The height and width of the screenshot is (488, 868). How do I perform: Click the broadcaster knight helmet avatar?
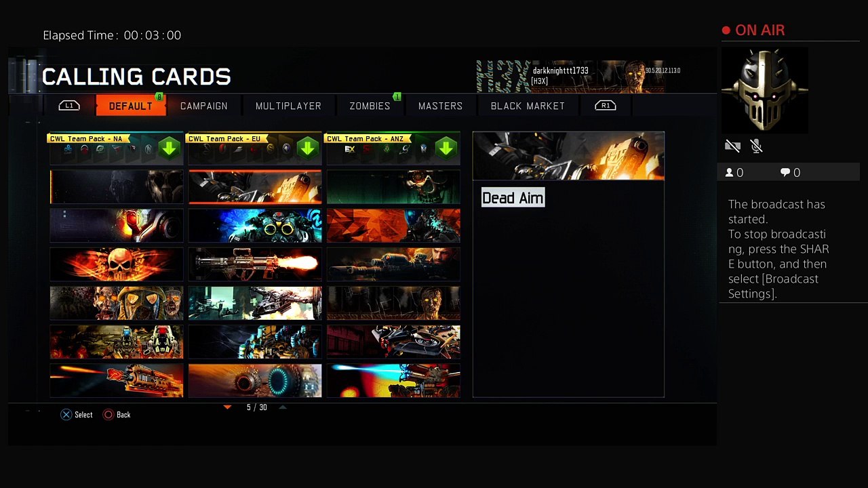[x=764, y=90]
